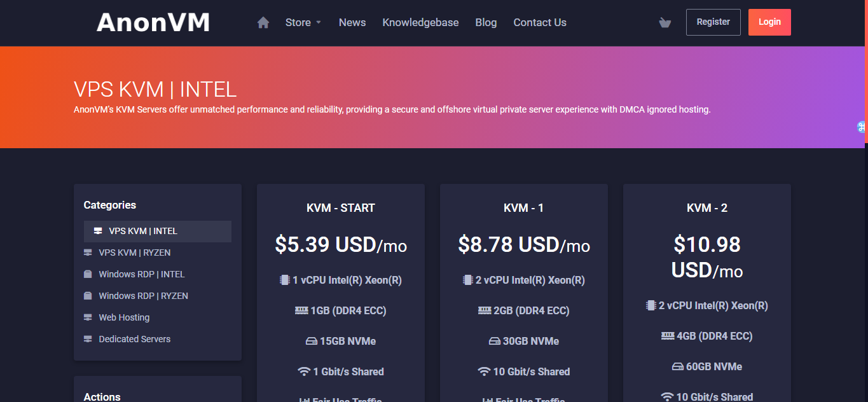Open the Blog link
Screen dimensions: 868x402
pos(486,22)
